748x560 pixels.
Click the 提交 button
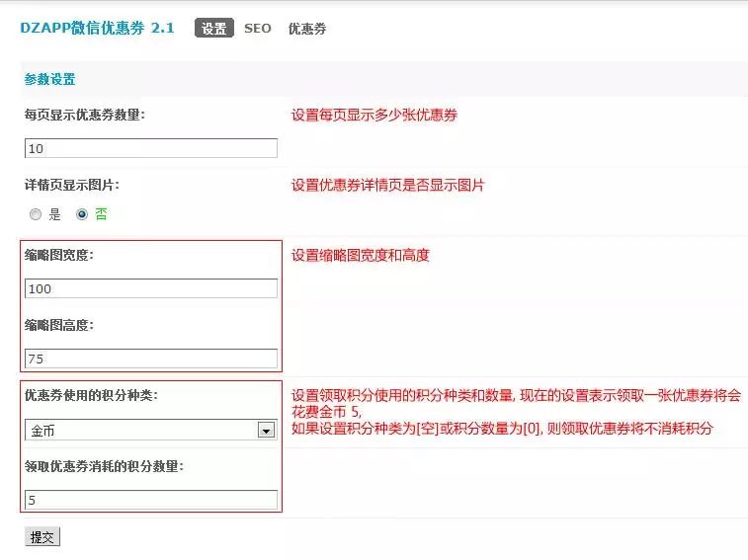coord(42,537)
